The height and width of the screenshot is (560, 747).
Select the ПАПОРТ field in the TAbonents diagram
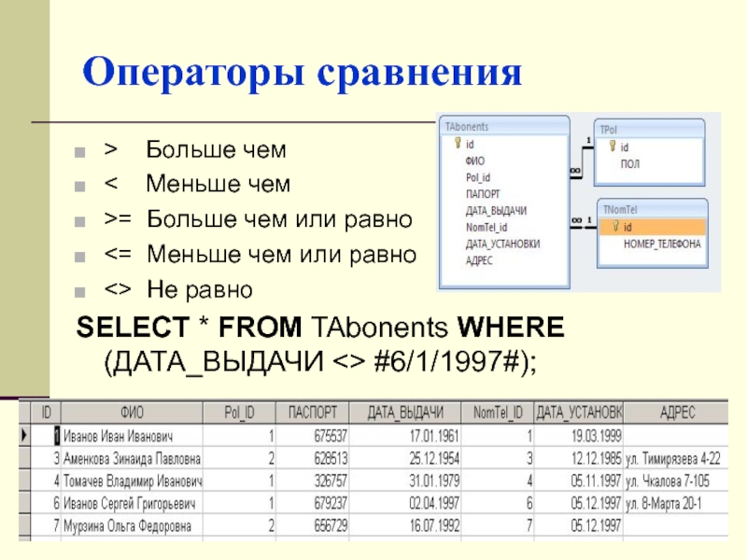click(483, 194)
